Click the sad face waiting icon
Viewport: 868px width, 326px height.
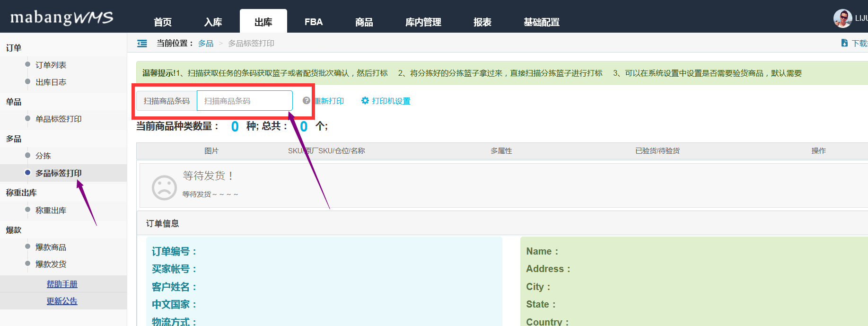164,188
